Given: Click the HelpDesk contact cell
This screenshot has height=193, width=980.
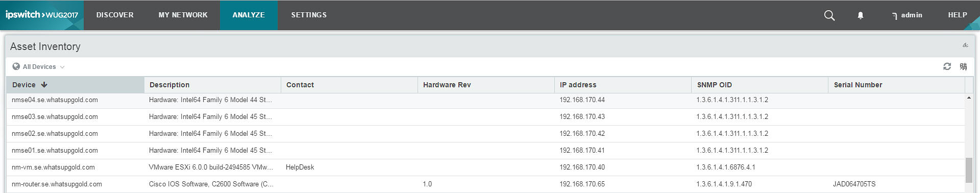Looking at the screenshot, I should [300, 167].
